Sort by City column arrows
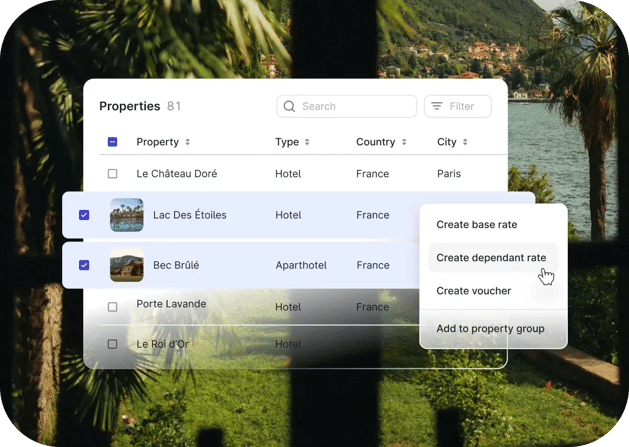 coord(465,143)
